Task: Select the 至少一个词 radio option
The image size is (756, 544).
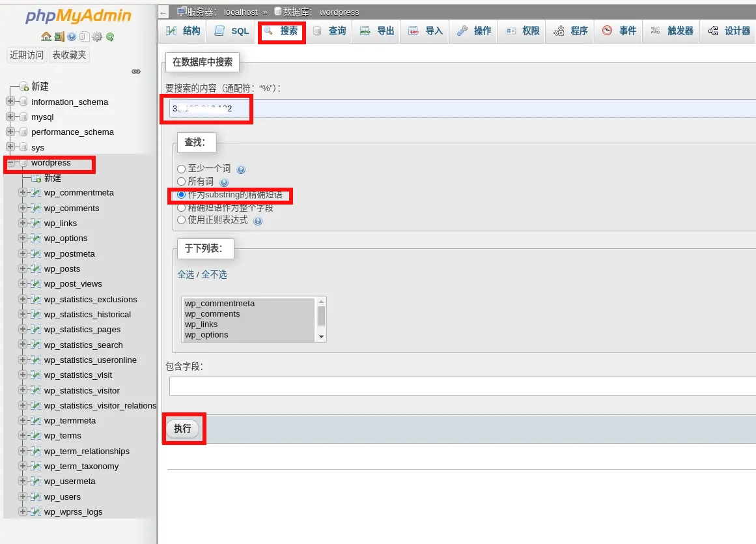Action: [x=181, y=169]
